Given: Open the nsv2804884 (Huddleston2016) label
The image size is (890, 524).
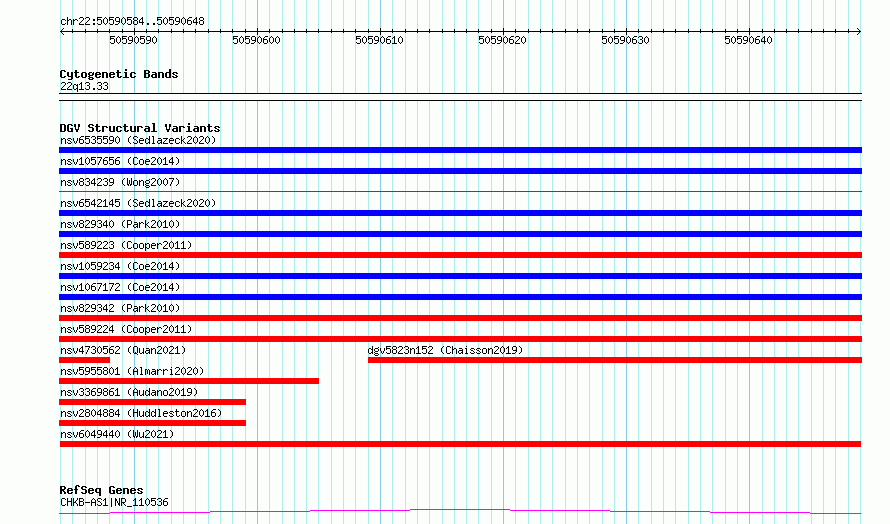Looking at the screenshot, I should click(x=141, y=413).
